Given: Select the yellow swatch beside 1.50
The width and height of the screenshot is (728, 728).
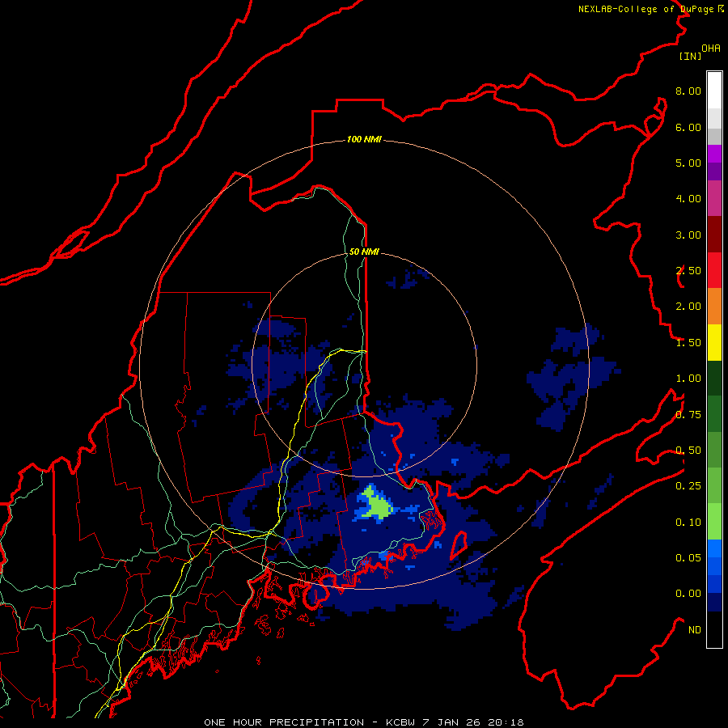Looking at the screenshot, I should coord(714,343).
